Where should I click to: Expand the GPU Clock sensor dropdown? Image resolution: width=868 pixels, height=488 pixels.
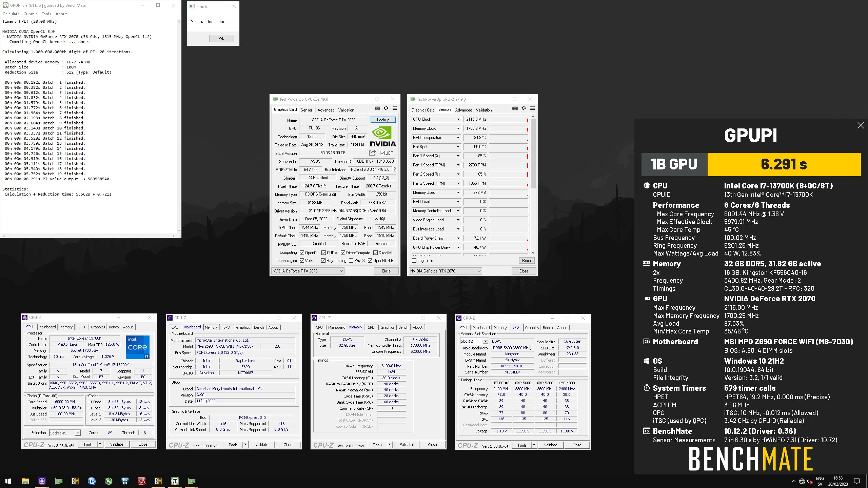pyautogui.click(x=458, y=119)
